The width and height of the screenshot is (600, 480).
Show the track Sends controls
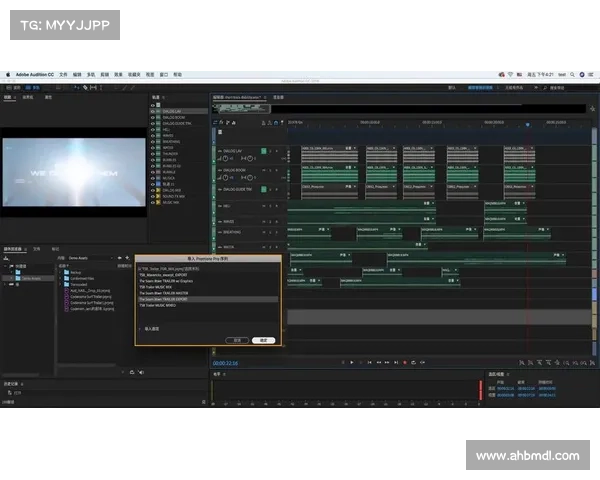click(x=227, y=122)
